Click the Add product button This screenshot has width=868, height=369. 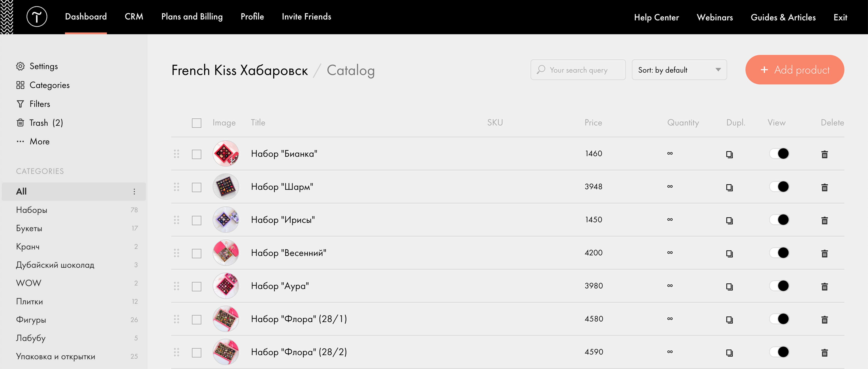click(x=794, y=70)
